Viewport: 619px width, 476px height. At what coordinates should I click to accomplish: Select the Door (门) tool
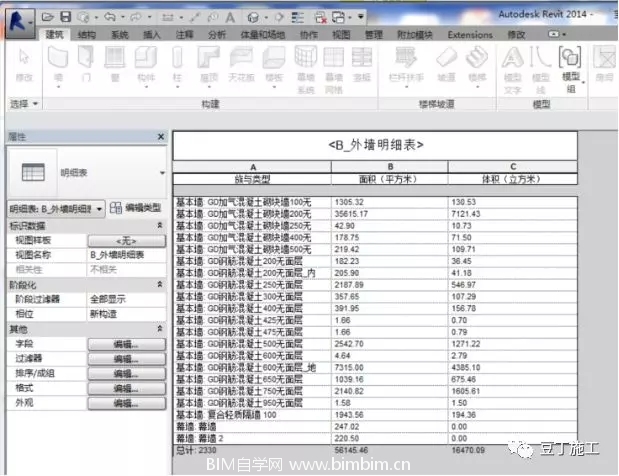click(x=86, y=64)
